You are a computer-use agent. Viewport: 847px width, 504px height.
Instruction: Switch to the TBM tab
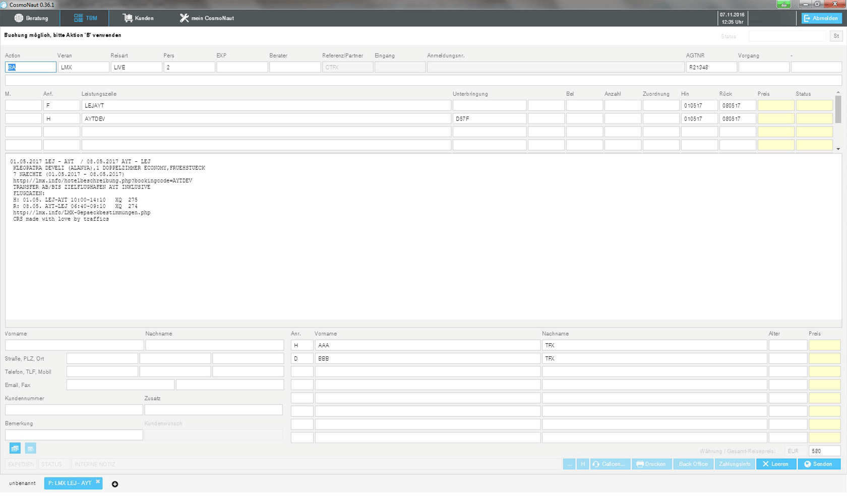click(x=85, y=18)
